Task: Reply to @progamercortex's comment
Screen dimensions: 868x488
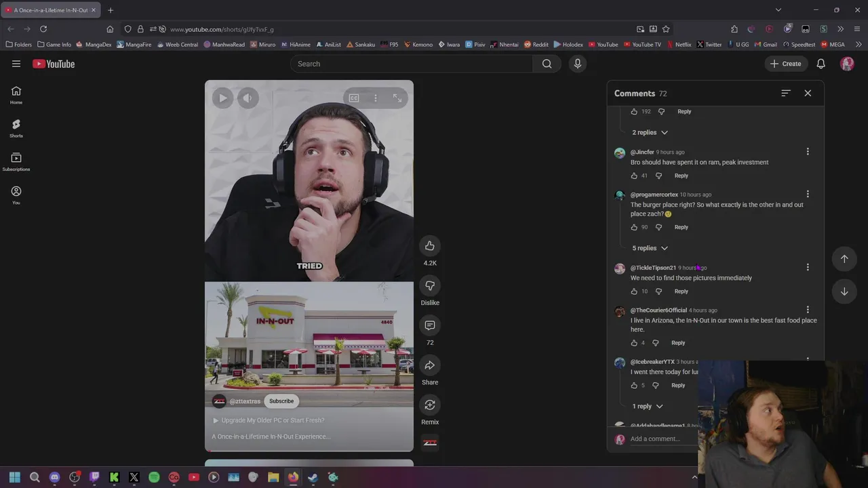Action: pyautogui.click(x=681, y=227)
